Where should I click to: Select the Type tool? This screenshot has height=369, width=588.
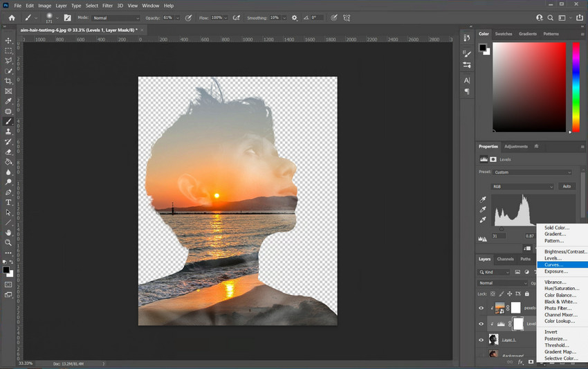coord(8,203)
